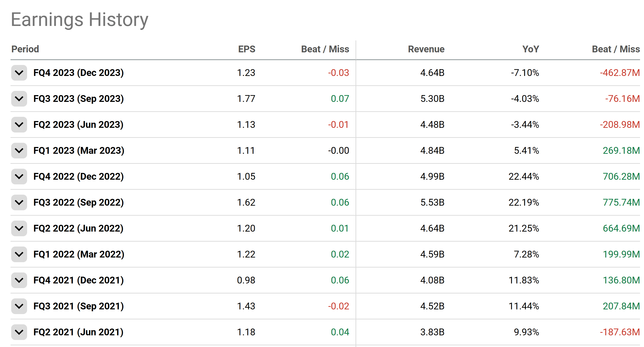
Task: Expand the FQ3 2023 (Sep 2023) row
Action: point(19,99)
